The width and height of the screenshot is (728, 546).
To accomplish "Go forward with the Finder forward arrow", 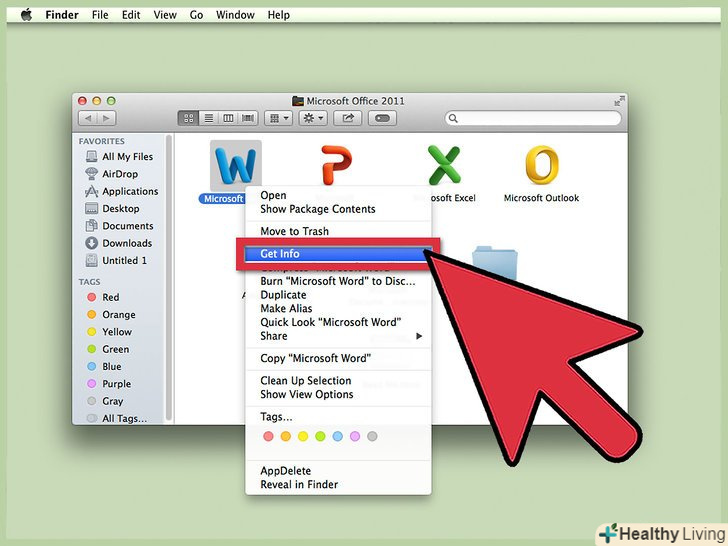I will pos(106,118).
